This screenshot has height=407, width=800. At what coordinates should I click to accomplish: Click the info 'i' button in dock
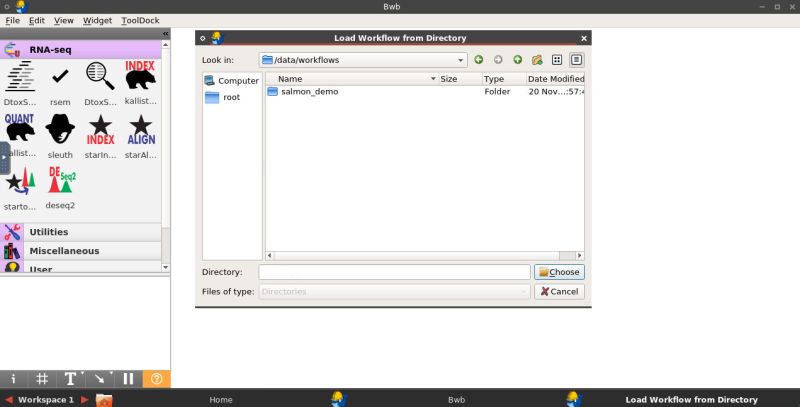point(13,378)
